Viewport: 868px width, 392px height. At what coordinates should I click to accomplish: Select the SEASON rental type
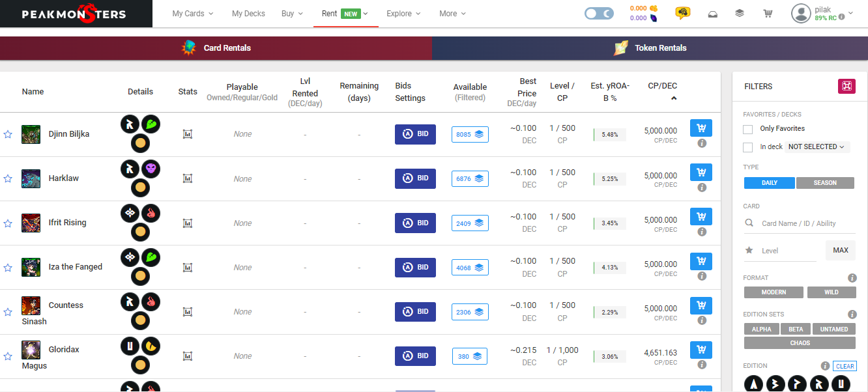point(825,183)
